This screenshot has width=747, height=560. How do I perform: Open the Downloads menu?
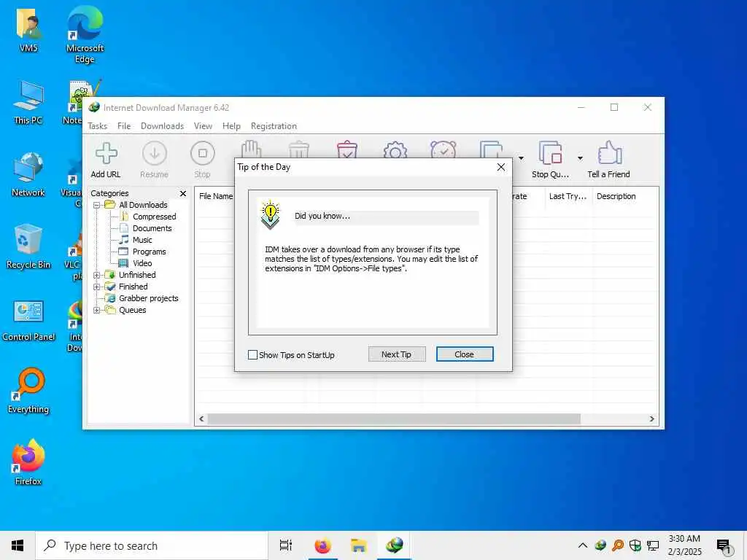coord(162,126)
